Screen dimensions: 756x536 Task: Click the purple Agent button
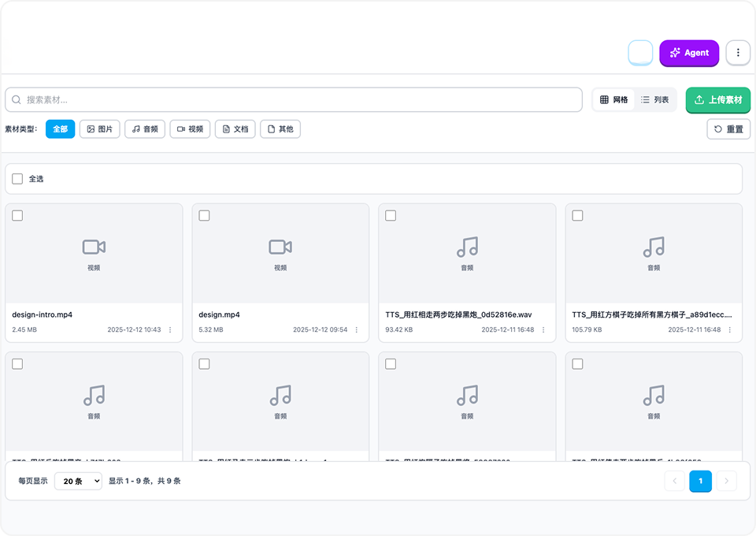tap(689, 53)
